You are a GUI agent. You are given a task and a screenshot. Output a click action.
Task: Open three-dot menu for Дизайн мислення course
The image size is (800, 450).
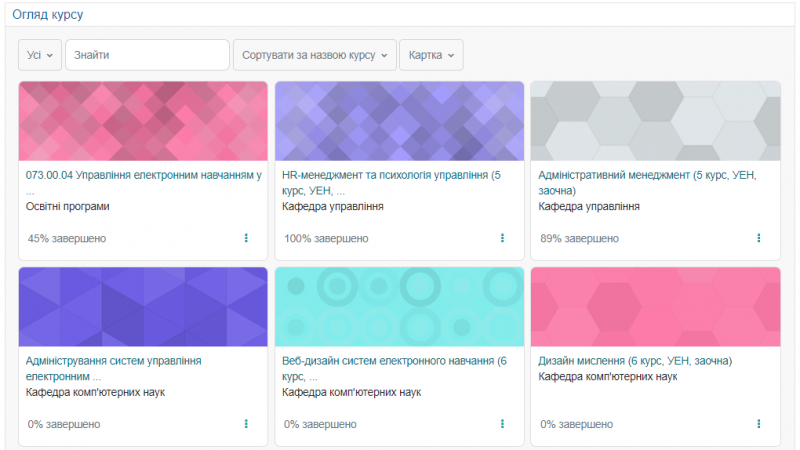758,424
